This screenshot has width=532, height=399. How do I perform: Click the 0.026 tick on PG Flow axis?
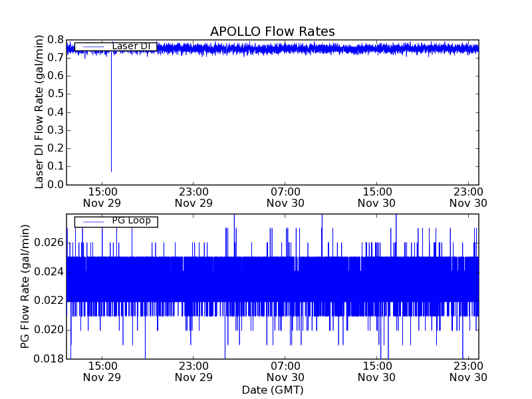pyautogui.click(x=49, y=243)
